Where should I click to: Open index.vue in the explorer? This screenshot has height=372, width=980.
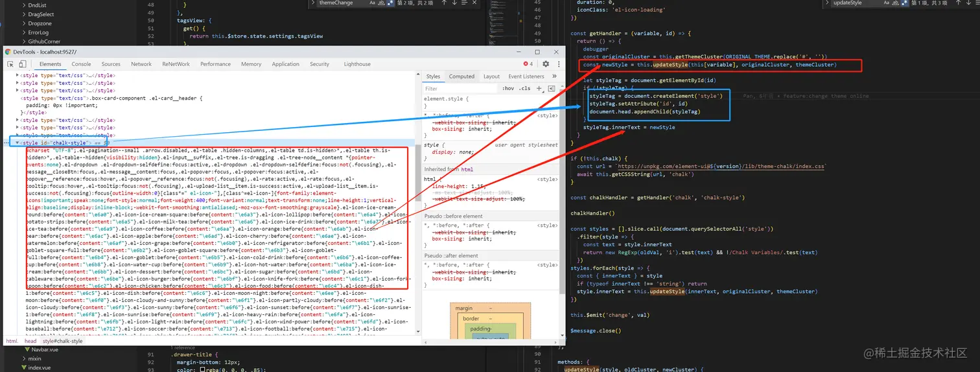click(x=40, y=367)
